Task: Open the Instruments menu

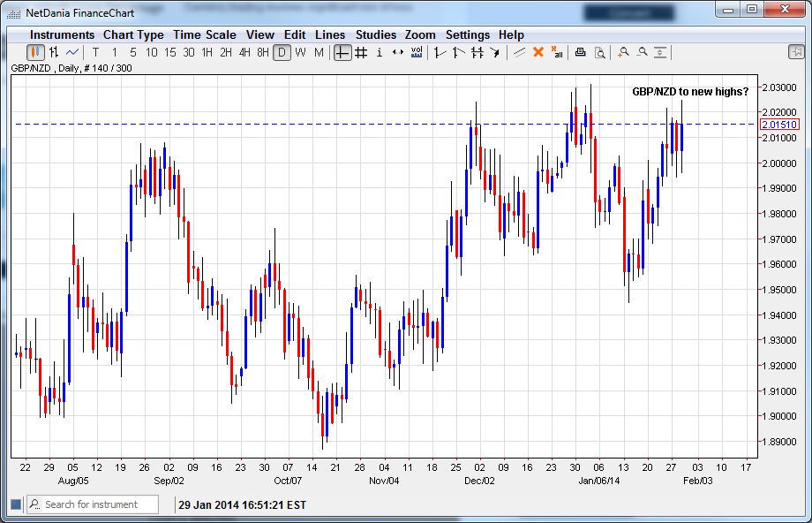Action: (x=62, y=34)
